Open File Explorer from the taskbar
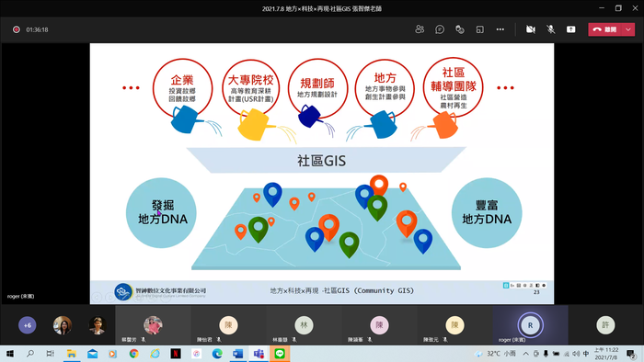Screen dimensions: 644x362 pyautogui.click(x=72, y=354)
